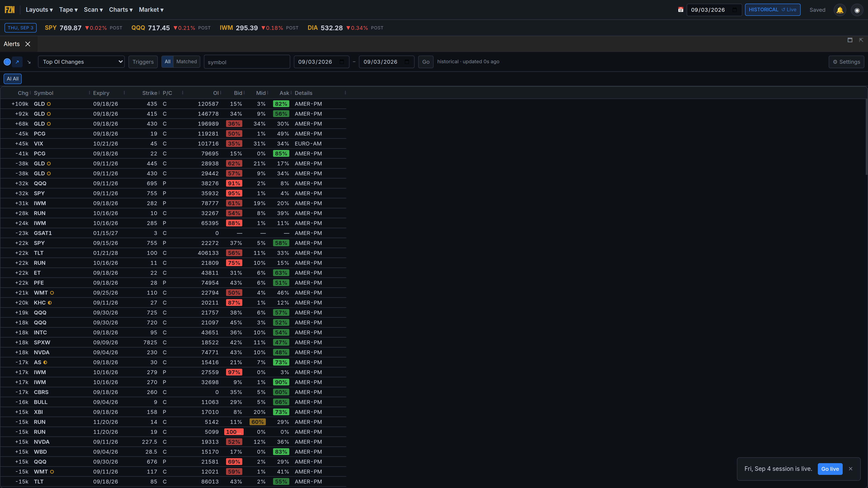Click the orange circle marker beside GLD 415 strike
This screenshot has width=868, height=488.
[49, 114]
